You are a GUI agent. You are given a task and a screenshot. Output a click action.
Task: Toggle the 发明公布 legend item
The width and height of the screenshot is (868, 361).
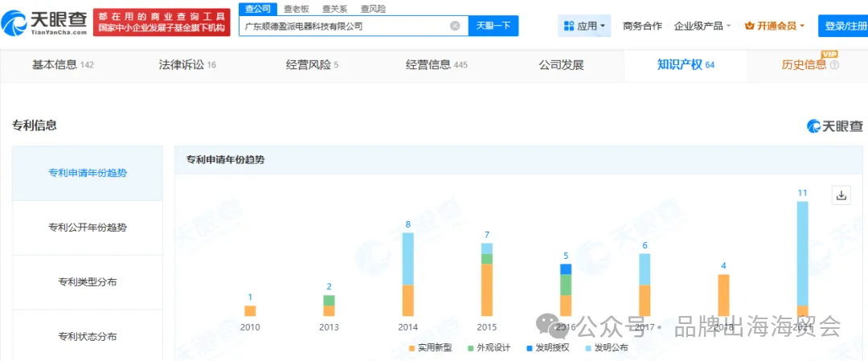(x=606, y=348)
